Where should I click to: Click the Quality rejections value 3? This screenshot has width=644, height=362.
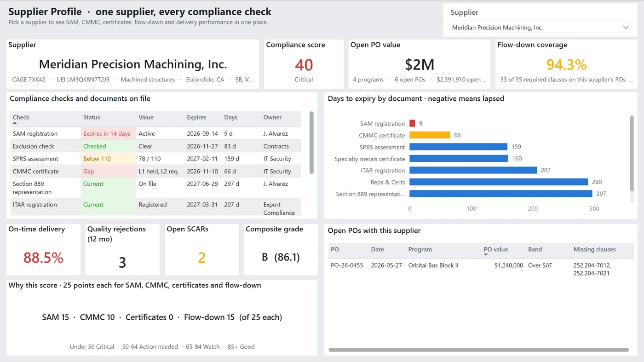(x=122, y=263)
